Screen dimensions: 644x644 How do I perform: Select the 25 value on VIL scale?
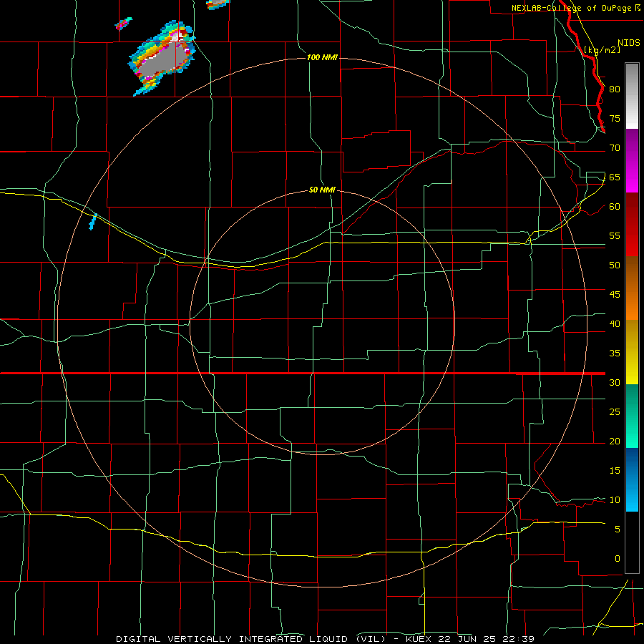[615, 412]
